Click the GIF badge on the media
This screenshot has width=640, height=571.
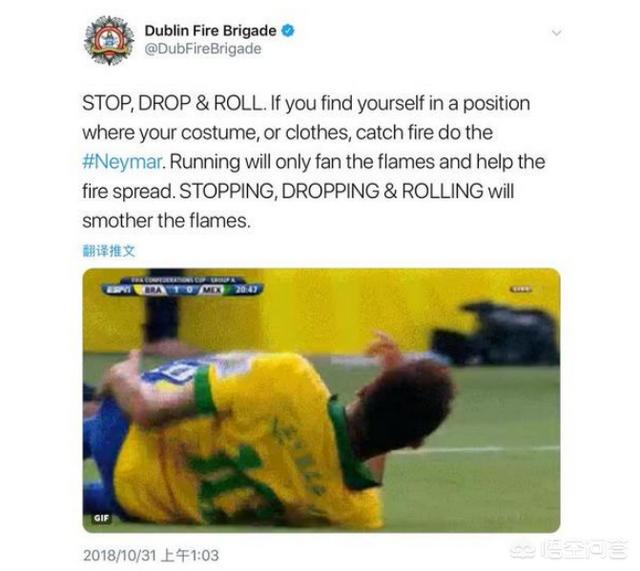point(101,518)
